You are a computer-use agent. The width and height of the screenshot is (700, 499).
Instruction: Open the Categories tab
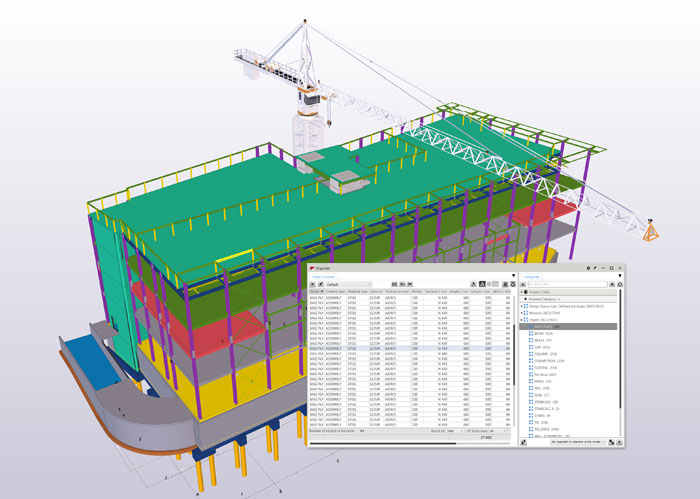pyautogui.click(x=531, y=277)
